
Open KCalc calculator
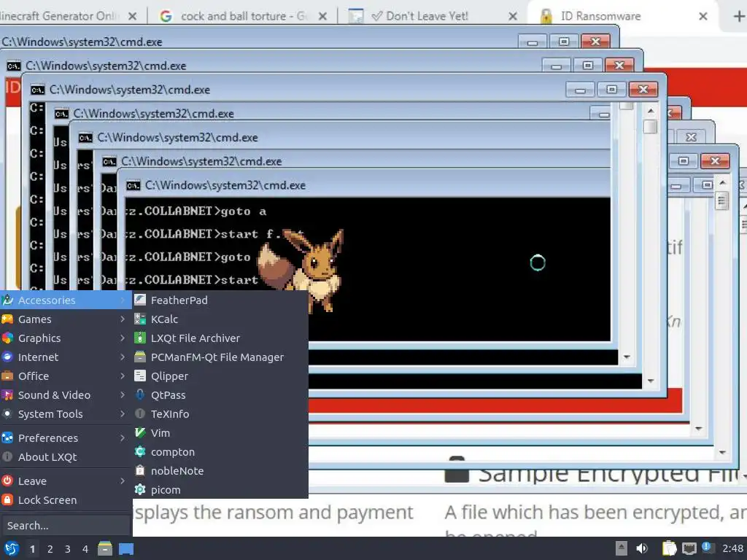[x=220, y=319]
